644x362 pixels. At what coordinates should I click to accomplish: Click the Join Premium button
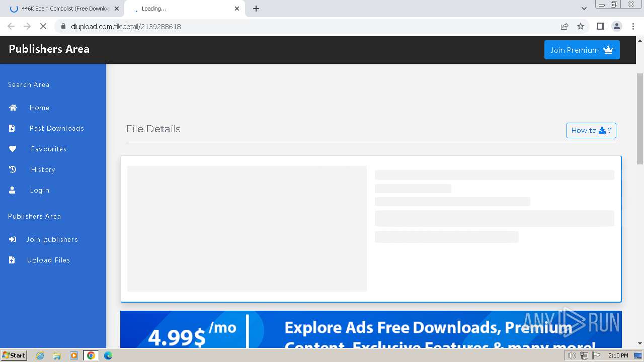point(582,50)
